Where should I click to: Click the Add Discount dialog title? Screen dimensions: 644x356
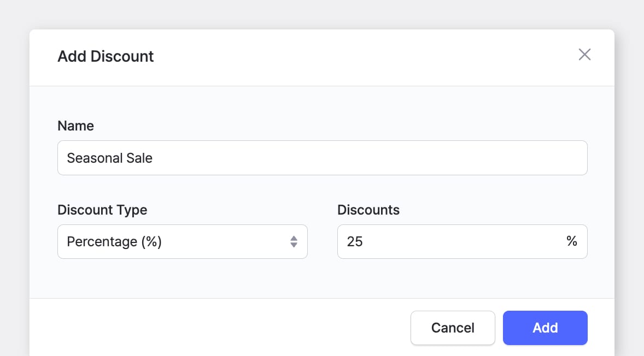(x=105, y=56)
